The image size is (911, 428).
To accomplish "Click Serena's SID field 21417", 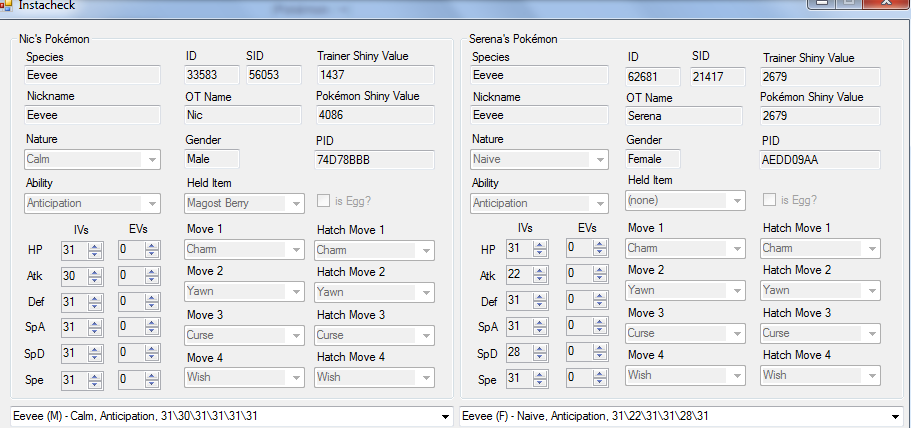I will pyautogui.click(x=718, y=76).
